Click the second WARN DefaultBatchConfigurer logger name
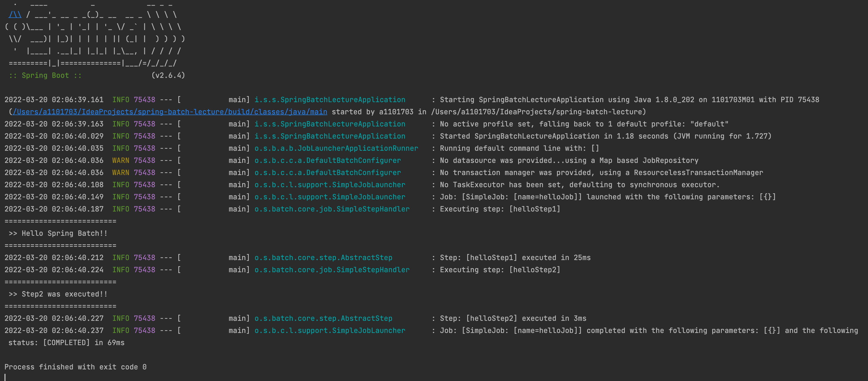Image resolution: width=868 pixels, height=381 pixels. (328, 173)
